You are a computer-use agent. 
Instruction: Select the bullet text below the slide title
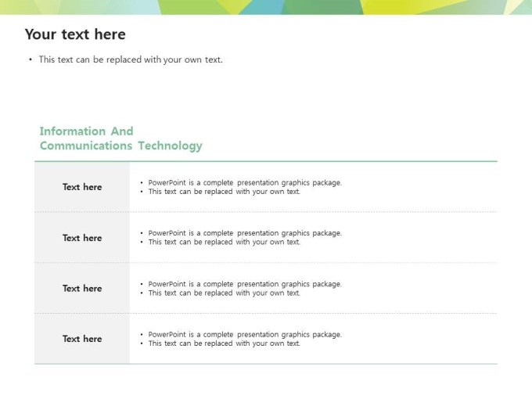click(131, 59)
